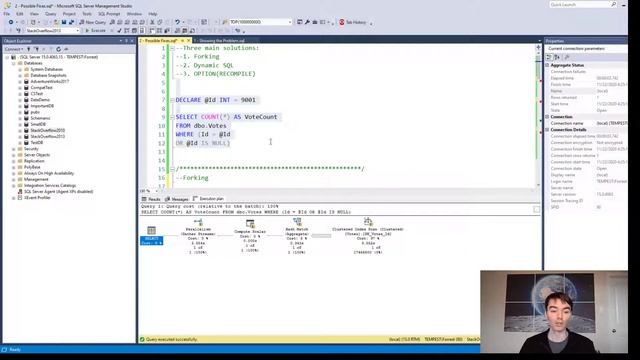Click the Connect button in Object Explorer
Screen dimensions: 640x360
[x=13, y=49]
